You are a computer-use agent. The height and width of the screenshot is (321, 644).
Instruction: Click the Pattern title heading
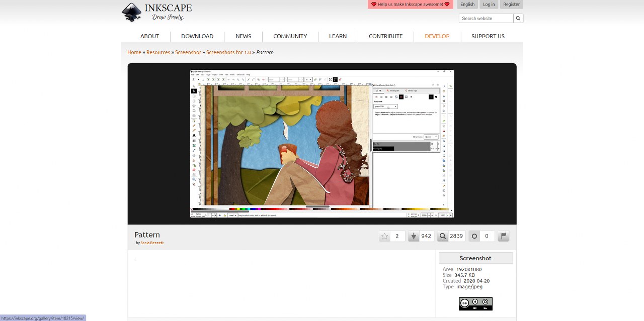point(147,235)
